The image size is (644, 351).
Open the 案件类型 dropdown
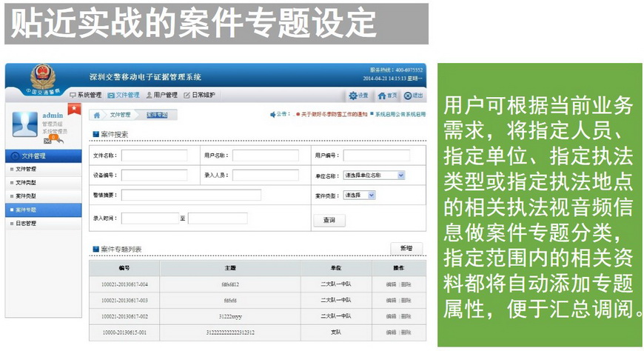coord(359,195)
